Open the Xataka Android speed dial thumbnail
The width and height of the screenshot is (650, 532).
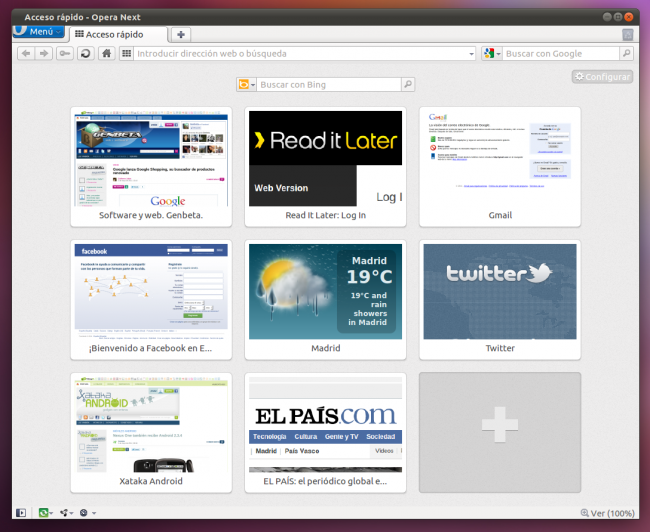151,425
